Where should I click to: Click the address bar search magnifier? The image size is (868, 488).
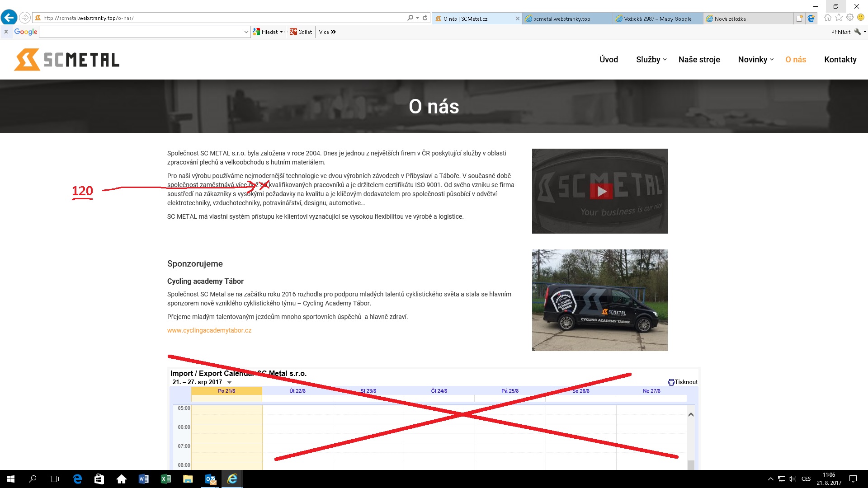point(410,18)
